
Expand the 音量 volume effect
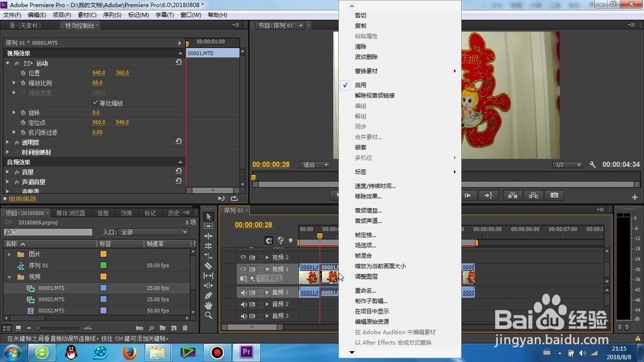(7, 172)
